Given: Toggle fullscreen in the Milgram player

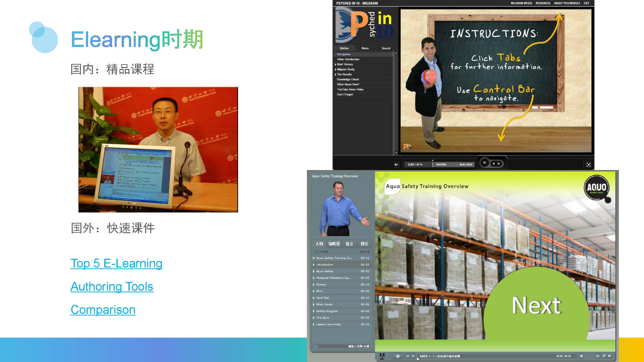Looking at the screenshot, I should [588, 164].
